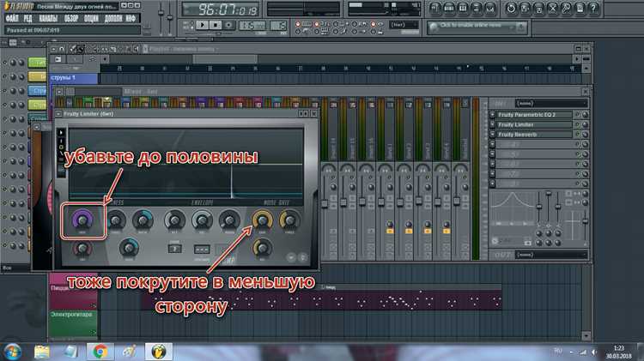Open the ФАЙЛ menu

pyautogui.click(x=12, y=19)
